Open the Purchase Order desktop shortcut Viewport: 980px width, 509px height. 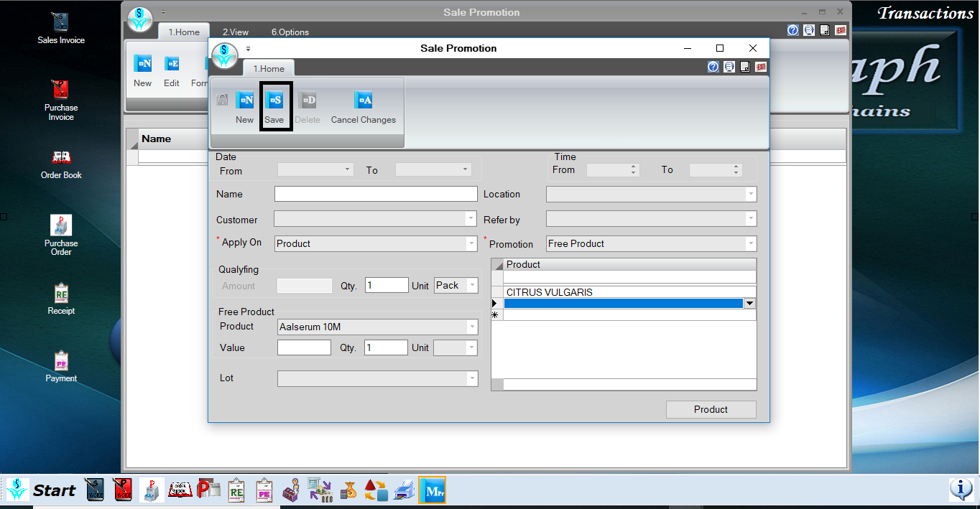pyautogui.click(x=61, y=226)
